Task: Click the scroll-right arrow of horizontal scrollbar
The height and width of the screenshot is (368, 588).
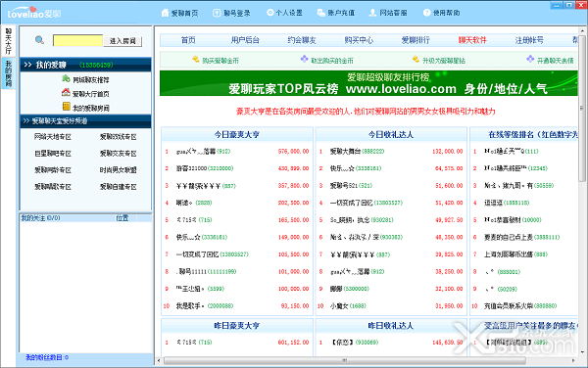Action: click(x=573, y=360)
